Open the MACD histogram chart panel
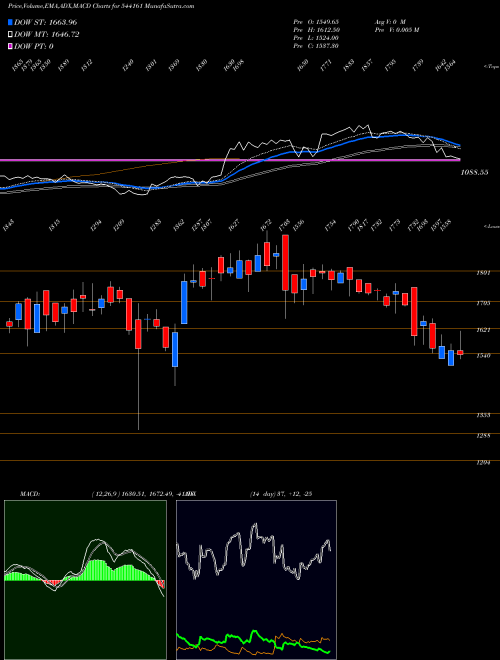This screenshot has width=500, height=660. (x=85, y=580)
